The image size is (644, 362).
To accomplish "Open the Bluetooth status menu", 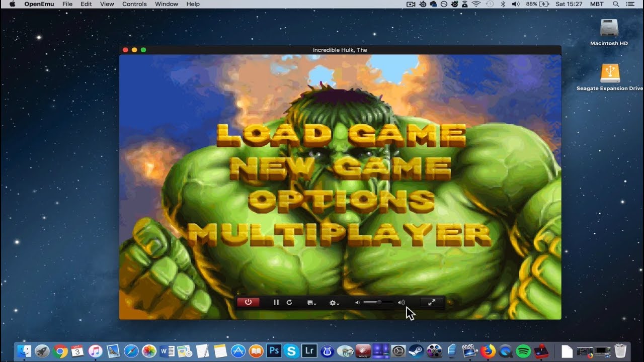I will 503,4.
